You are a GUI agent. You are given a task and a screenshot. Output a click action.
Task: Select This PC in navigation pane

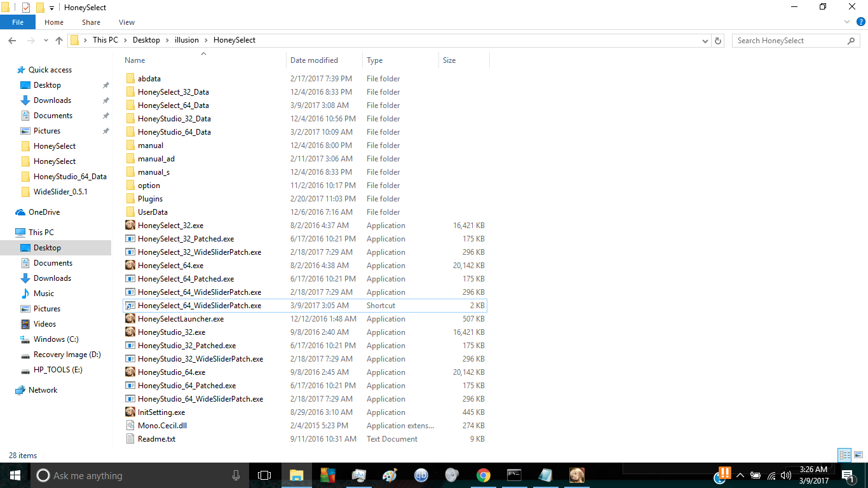click(41, 233)
